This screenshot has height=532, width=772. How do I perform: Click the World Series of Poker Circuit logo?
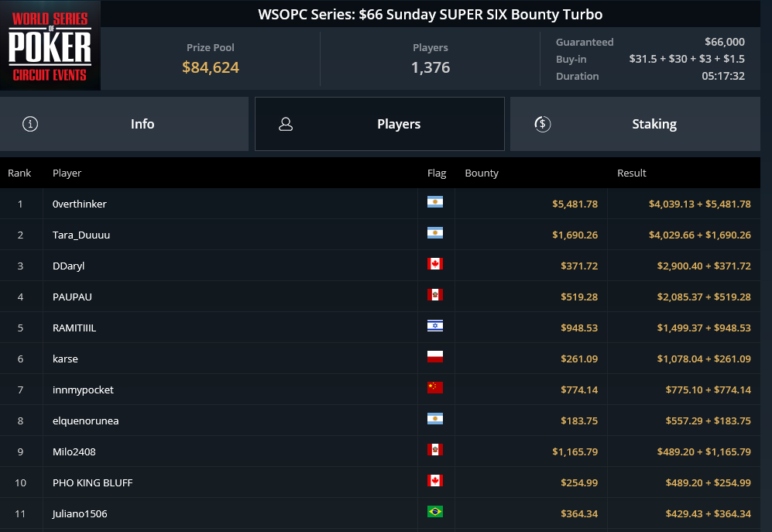coord(50,46)
